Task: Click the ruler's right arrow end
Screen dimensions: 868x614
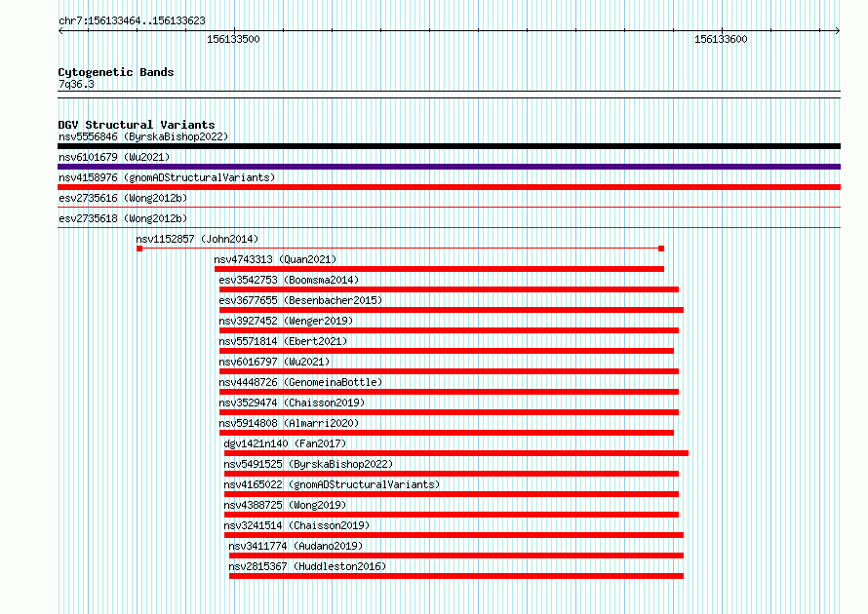Action: pyautogui.click(x=838, y=30)
